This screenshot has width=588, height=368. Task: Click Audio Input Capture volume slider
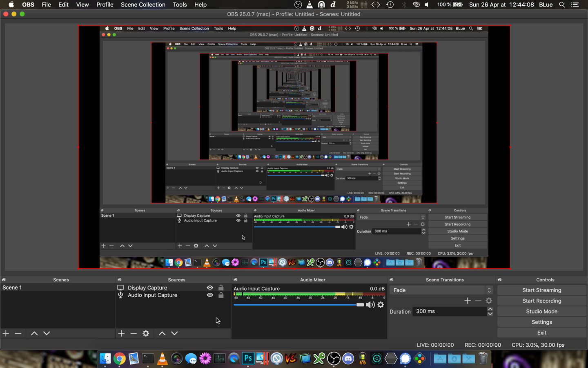(x=298, y=305)
